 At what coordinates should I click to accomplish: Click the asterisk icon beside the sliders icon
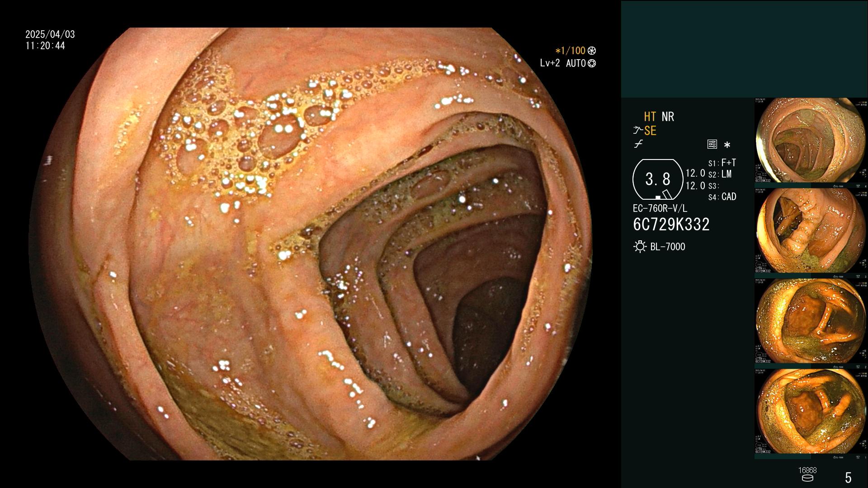[x=727, y=145]
